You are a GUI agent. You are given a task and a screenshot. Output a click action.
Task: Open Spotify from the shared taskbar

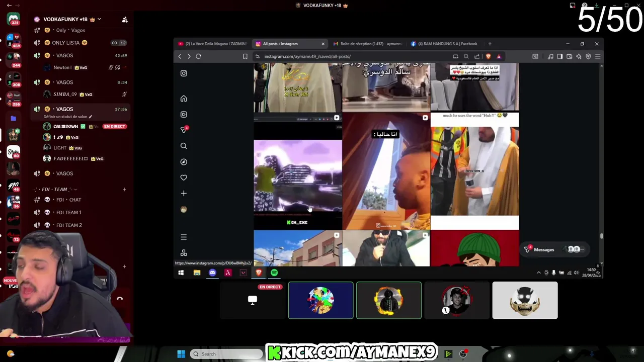274,273
